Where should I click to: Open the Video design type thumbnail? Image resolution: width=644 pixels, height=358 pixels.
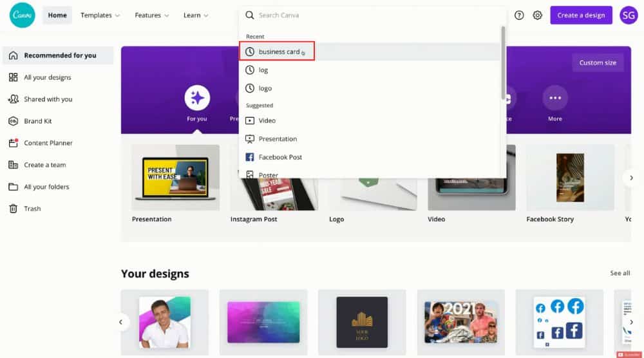coord(471,194)
